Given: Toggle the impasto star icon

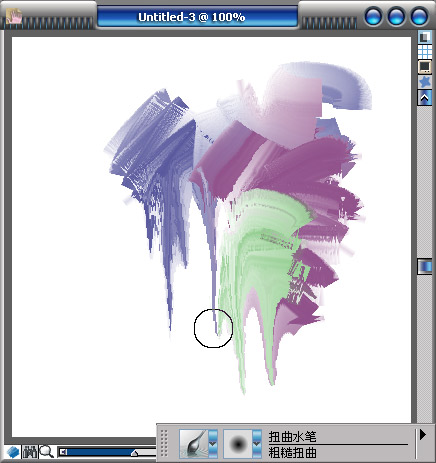Looking at the screenshot, I should [425, 82].
